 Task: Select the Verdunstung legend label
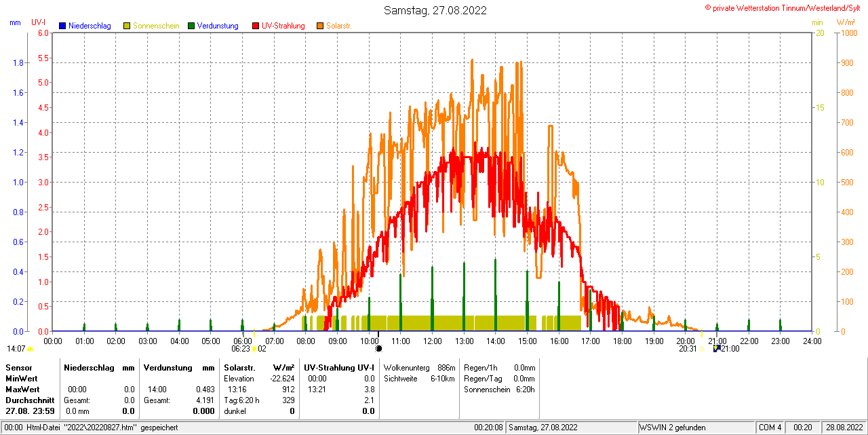pyautogui.click(x=218, y=26)
